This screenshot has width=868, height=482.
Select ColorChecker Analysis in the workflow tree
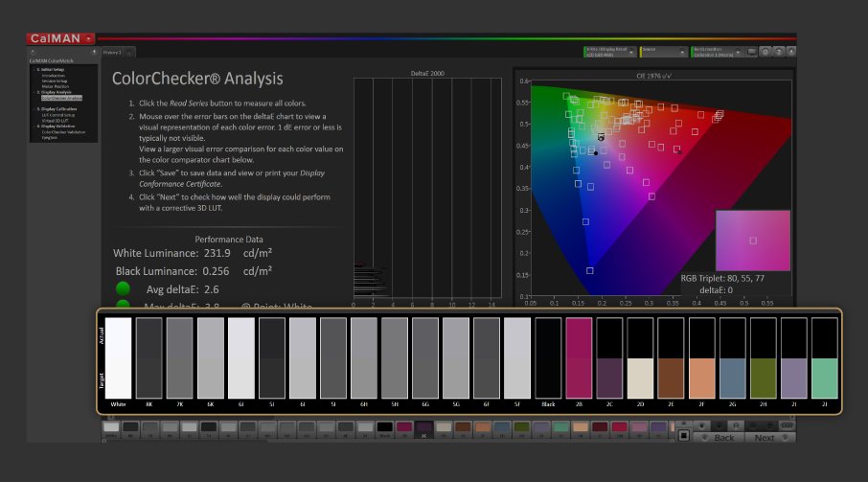(61, 98)
